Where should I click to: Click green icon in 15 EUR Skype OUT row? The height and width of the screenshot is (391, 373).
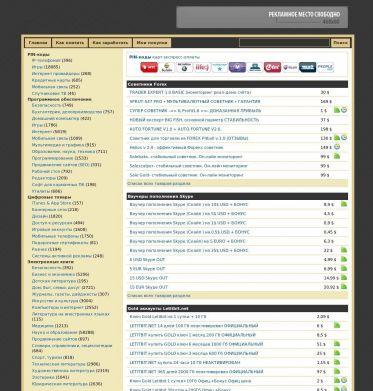[x=344, y=287]
